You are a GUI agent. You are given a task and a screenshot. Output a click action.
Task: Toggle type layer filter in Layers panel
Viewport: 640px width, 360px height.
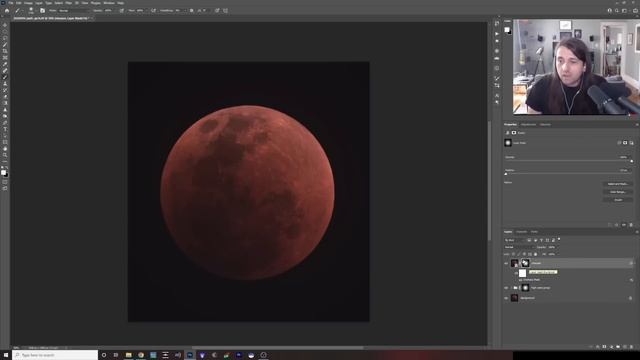pyautogui.click(x=542, y=240)
